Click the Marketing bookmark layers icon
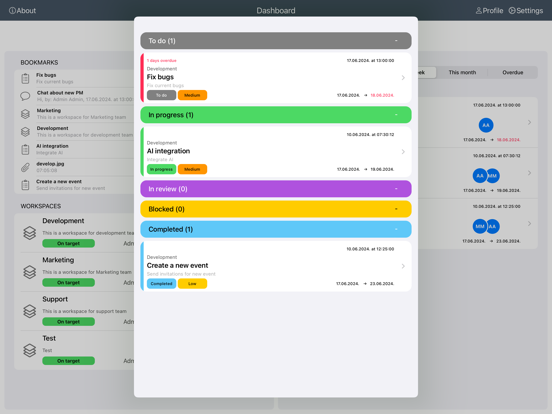Viewport: 552px width, 414px height. pos(25,114)
